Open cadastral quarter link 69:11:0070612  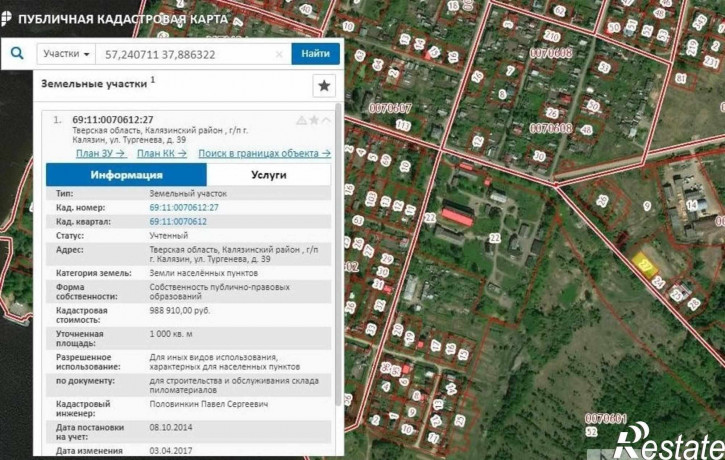178,221
